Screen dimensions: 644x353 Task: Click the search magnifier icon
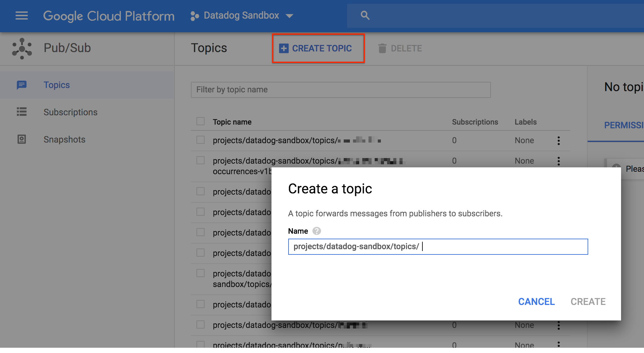tap(365, 15)
